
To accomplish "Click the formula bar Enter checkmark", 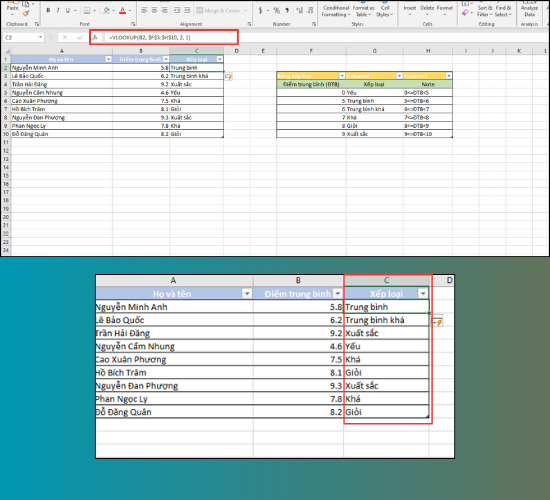I will pos(80,37).
